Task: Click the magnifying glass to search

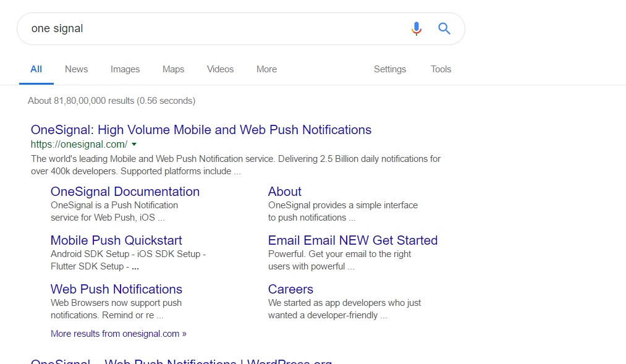Action: (444, 28)
